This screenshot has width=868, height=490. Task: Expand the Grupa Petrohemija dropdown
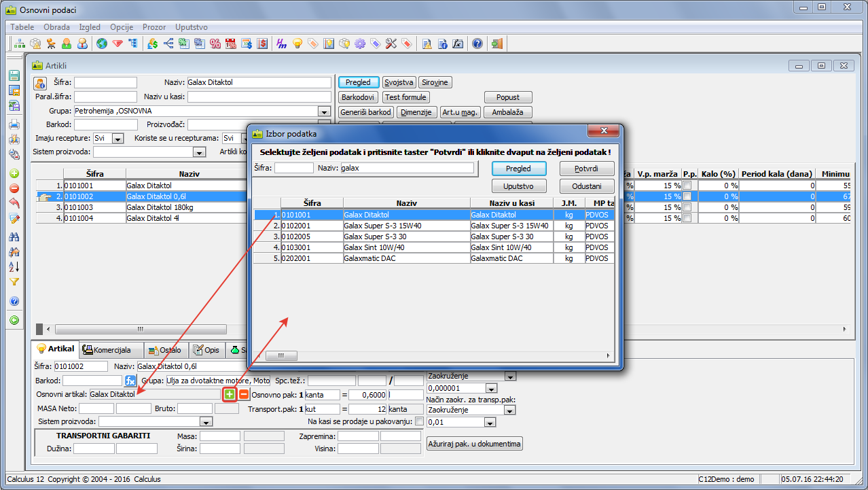pos(324,111)
